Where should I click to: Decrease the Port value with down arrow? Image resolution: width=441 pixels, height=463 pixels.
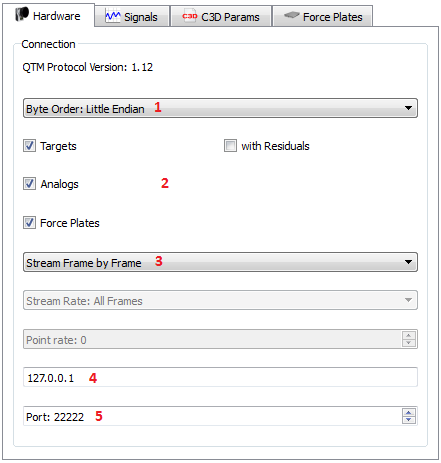[409, 420]
